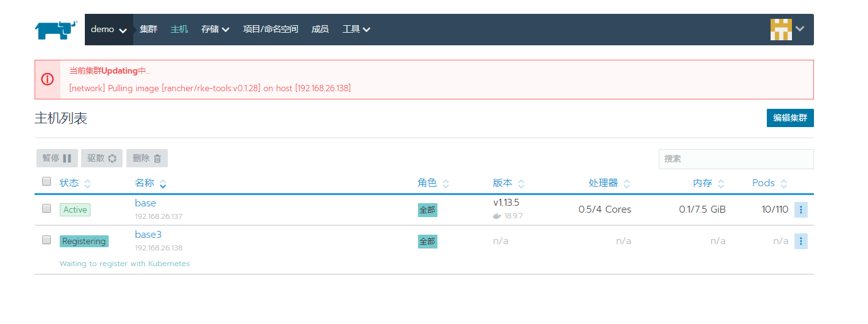
Task: Sort hosts by Pods column arrows
Action: click(x=784, y=184)
